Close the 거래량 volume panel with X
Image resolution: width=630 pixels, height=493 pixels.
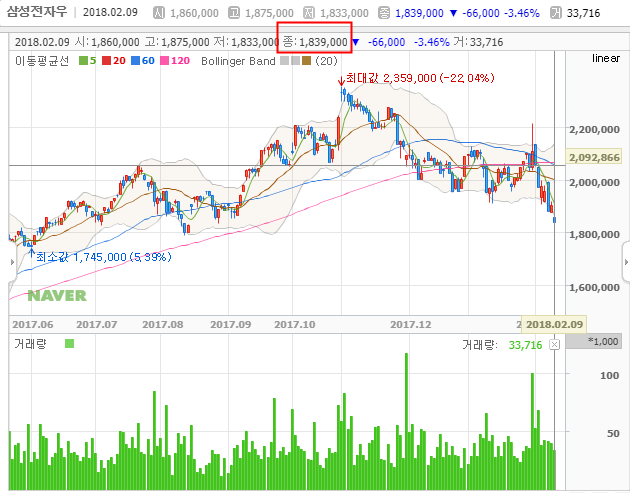coord(554,345)
